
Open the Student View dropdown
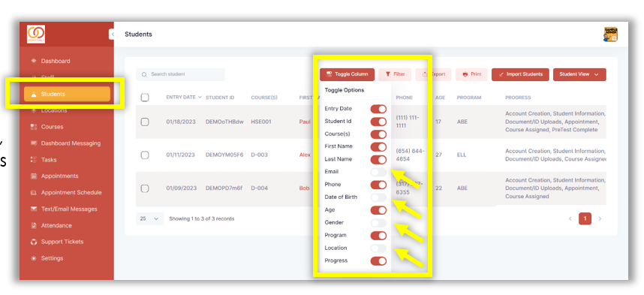point(579,74)
